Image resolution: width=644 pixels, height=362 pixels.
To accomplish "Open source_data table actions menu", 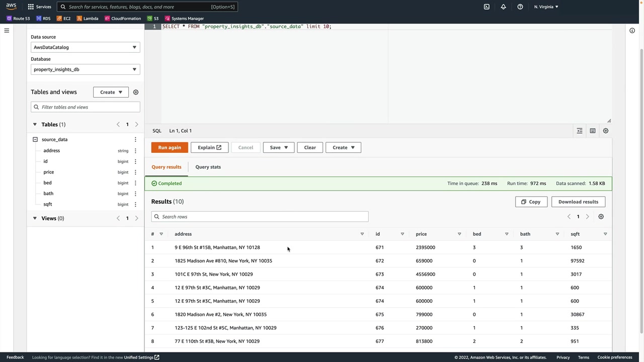I will pos(135,139).
